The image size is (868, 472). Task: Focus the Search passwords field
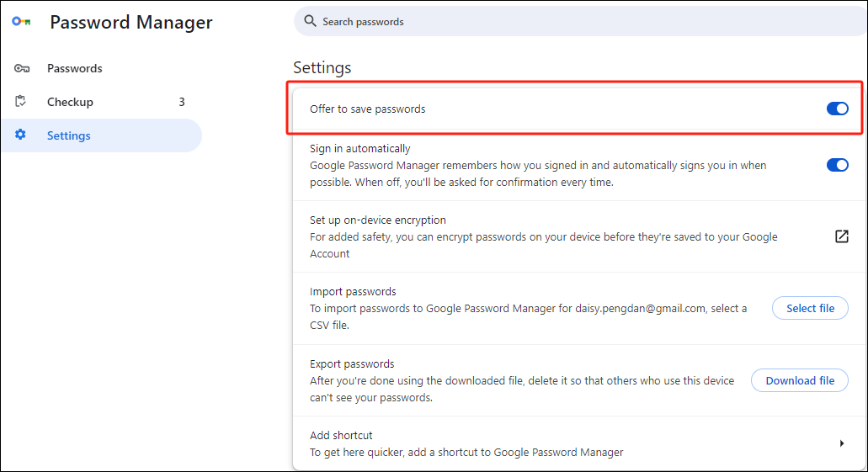(505, 22)
